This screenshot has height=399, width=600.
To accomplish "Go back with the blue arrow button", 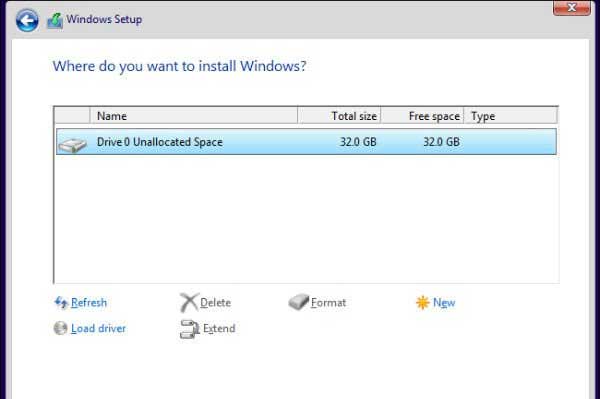I will (x=27, y=20).
